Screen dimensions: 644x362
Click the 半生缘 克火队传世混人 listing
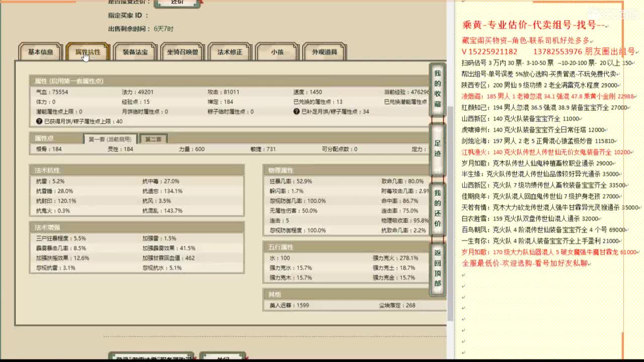click(540, 174)
